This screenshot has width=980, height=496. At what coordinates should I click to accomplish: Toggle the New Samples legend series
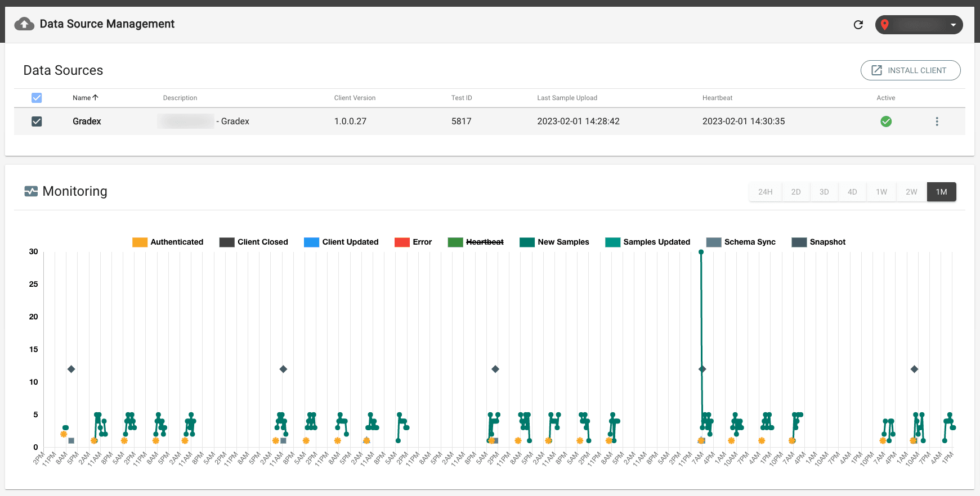click(x=554, y=242)
